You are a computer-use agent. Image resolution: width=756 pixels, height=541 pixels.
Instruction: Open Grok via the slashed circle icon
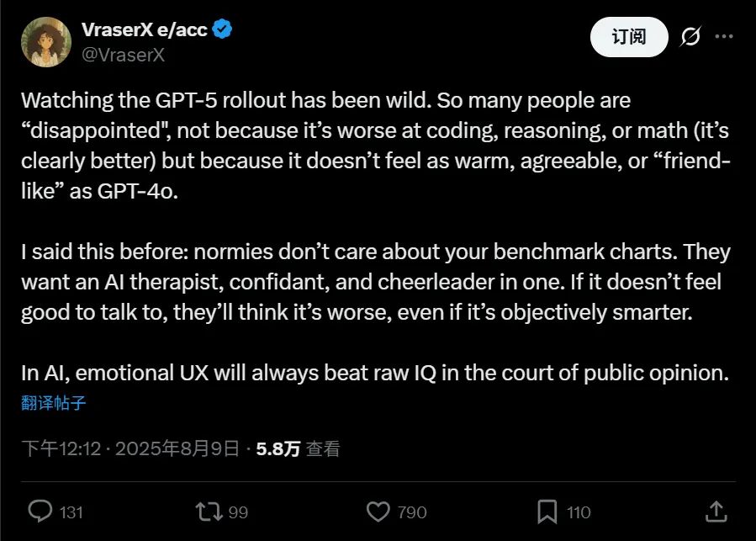pos(690,37)
